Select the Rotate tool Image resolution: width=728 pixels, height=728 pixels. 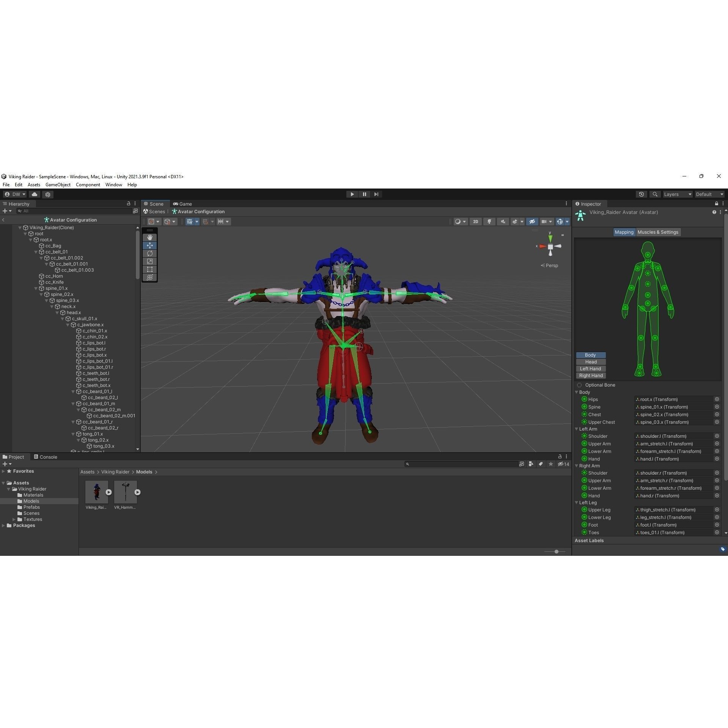click(x=150, y=253)
